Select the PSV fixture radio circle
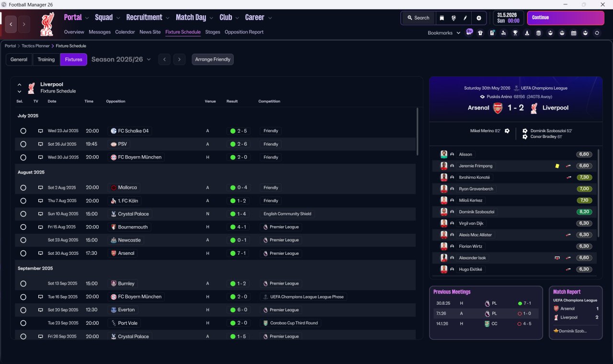613x364 pixels. (23, 144)
